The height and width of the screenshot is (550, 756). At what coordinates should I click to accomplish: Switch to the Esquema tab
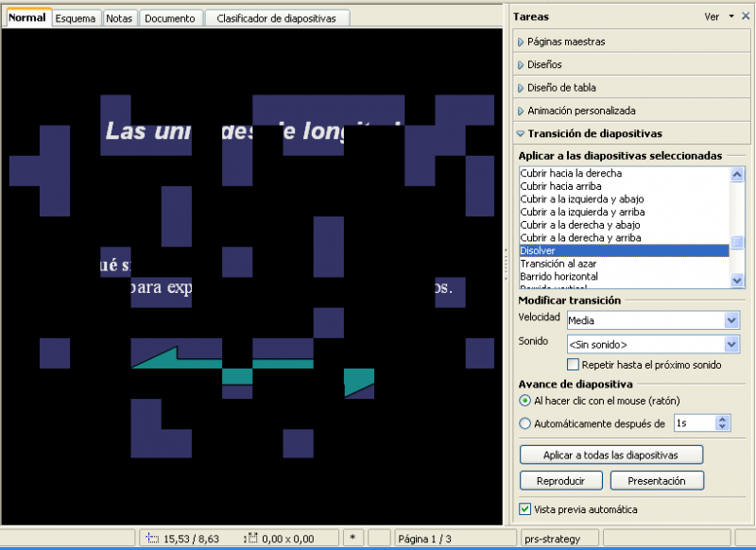tap(76, 18)
